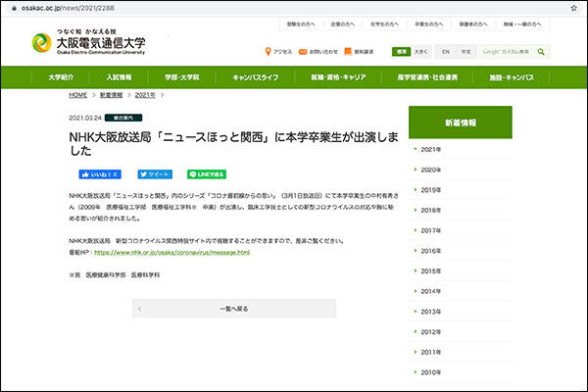
Task: Click HOME breadcrumb link
Action: 78,95
